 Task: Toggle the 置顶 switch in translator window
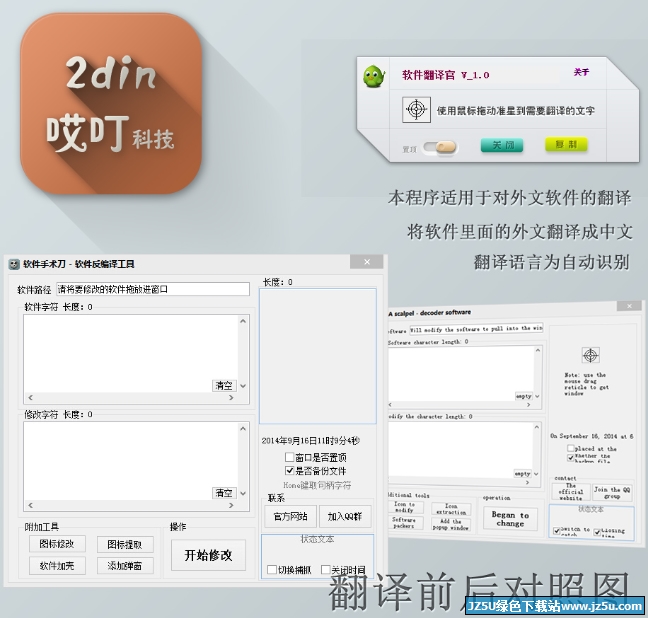tap(440, 147)
